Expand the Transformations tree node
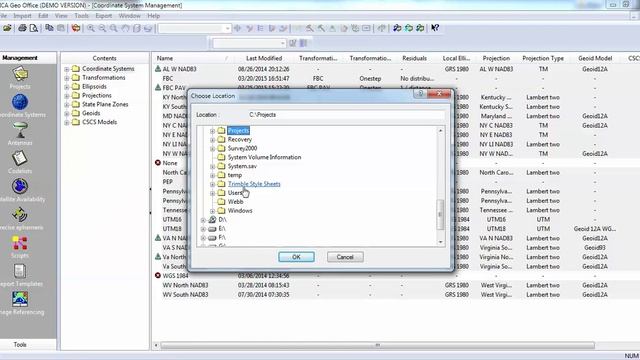Viewport: 640px width, 360px height. pos(67,78)
